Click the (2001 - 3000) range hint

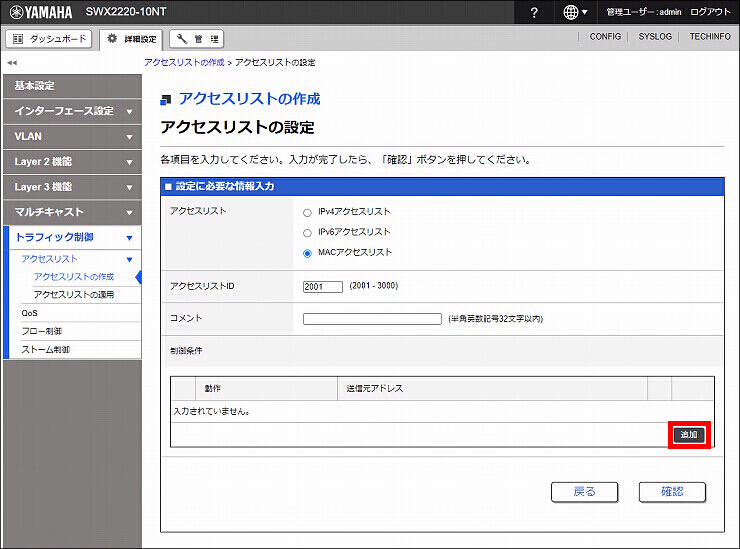tap(374, 286)
